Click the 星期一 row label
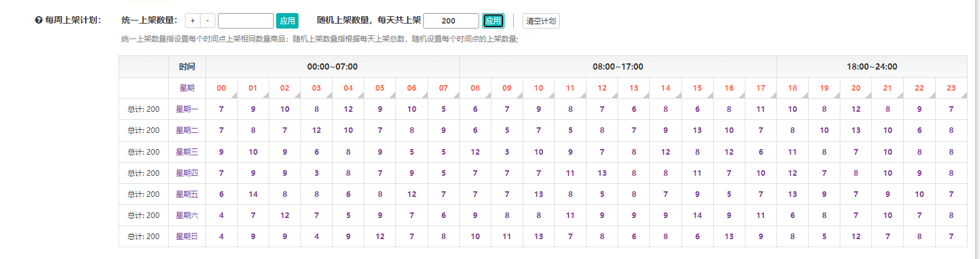Screen dimensions: 980x259 coord(187,109)
